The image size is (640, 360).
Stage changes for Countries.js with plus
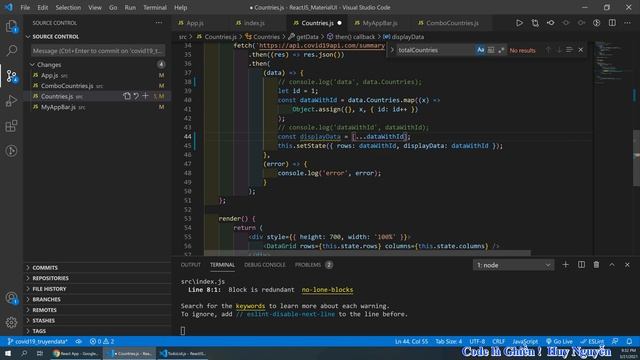tap(145, 96)
